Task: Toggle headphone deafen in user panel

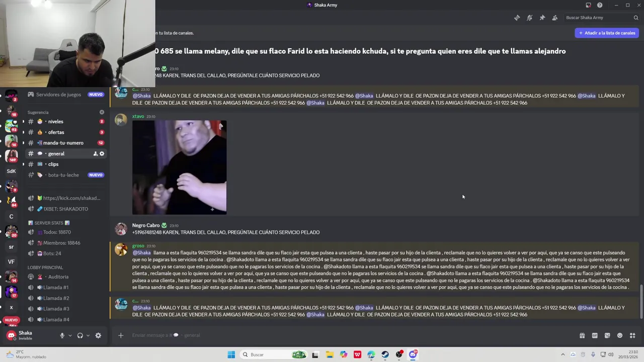Action: click(80, 335)
